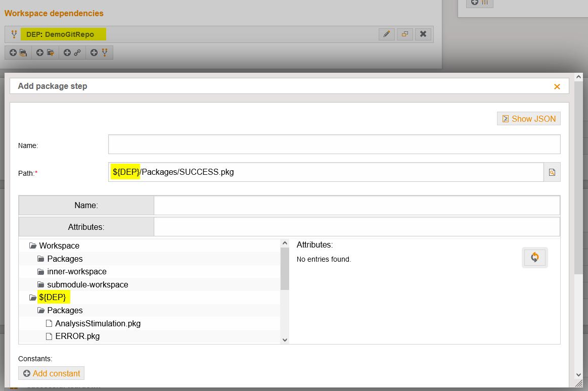Image resolution: width=588 pixels, height=391 pixels.
Task: Click the tree scrollbar down arrow
Action: 285,339
